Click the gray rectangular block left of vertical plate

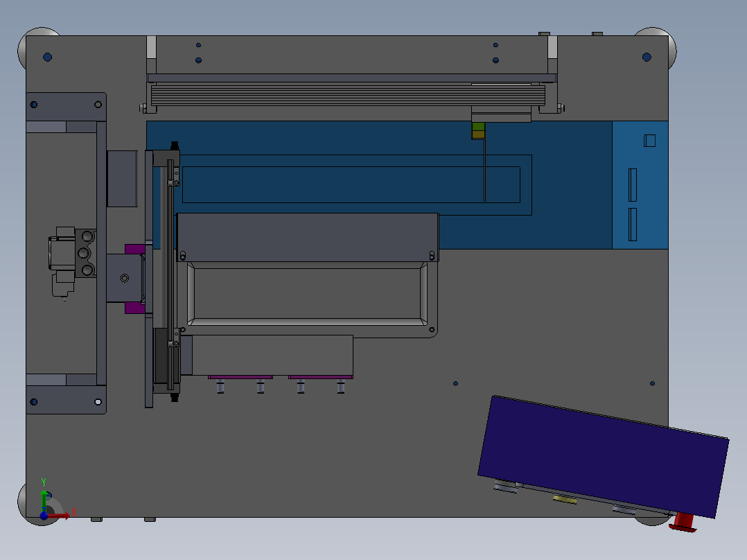(122, 179)
